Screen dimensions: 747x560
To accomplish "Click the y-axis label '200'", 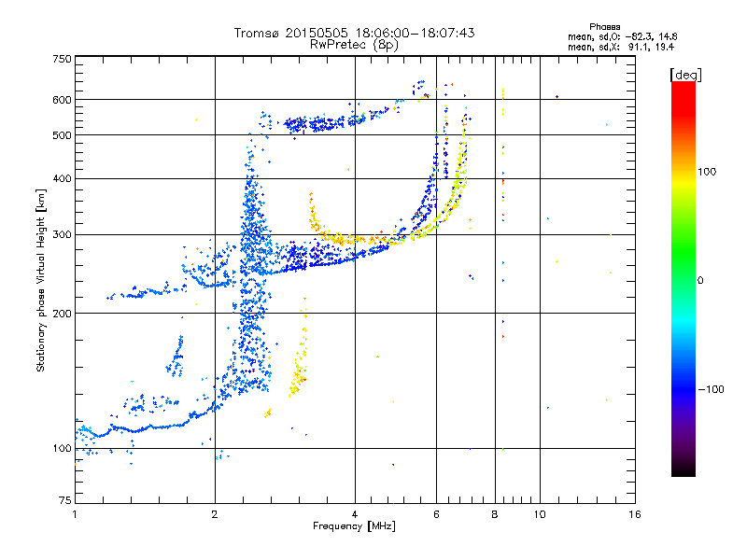I will (x=62, y=314).
